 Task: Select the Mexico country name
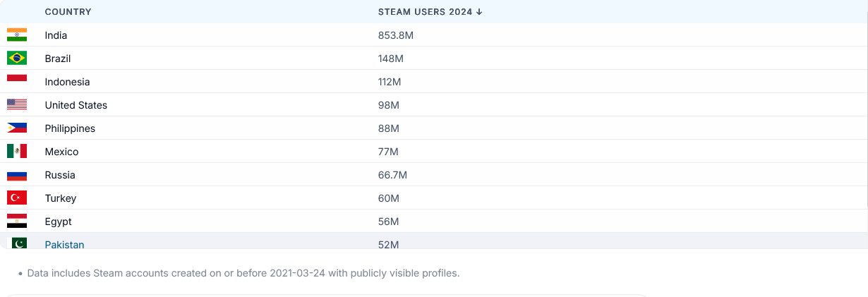tap(62, 152)
